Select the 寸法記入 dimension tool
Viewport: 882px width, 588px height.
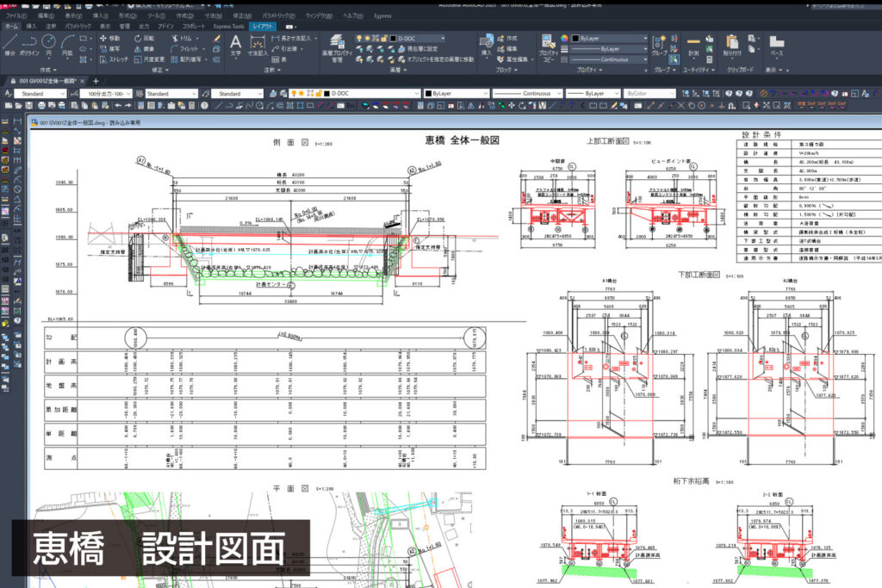[x=258, y=46]
